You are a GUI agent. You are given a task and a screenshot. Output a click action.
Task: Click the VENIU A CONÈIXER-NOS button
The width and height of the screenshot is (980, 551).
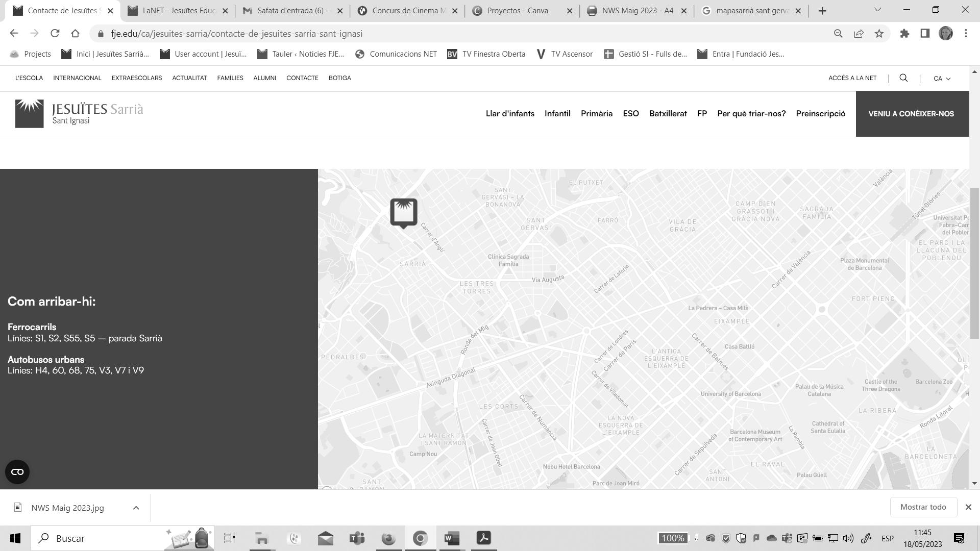click(x=911, y=114)
